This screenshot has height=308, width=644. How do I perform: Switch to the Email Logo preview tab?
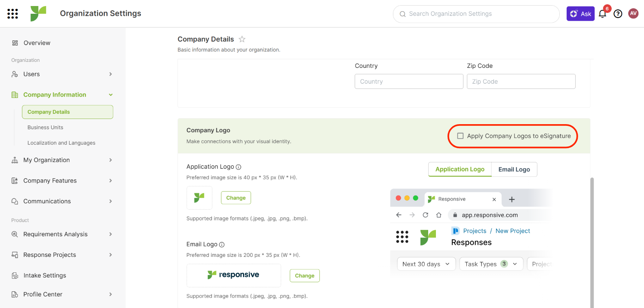click(514, 169)
